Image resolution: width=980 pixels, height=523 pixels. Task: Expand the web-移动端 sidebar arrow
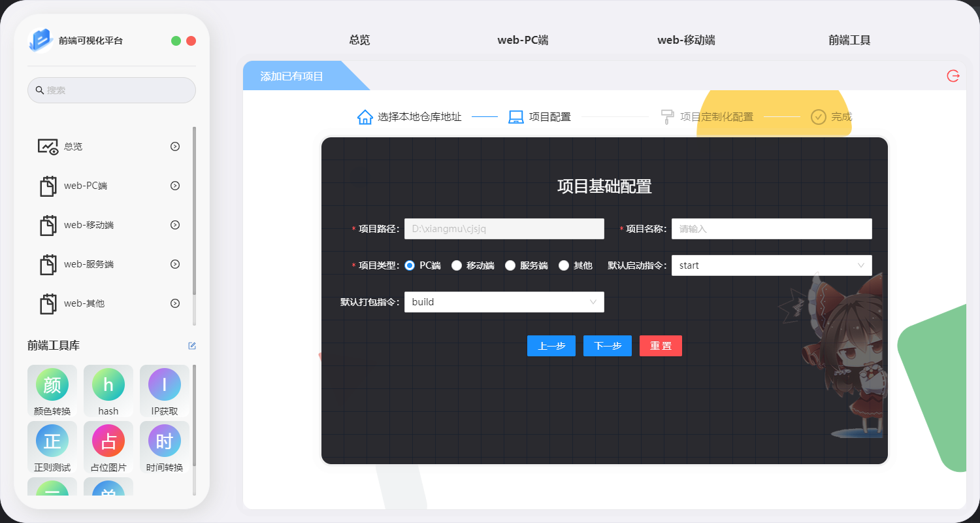pos(175,225)
